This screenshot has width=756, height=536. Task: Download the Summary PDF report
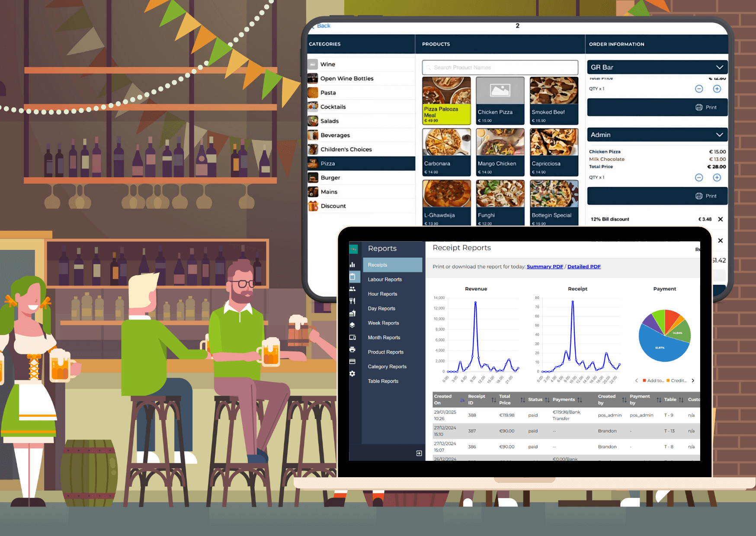pos(545,267)
